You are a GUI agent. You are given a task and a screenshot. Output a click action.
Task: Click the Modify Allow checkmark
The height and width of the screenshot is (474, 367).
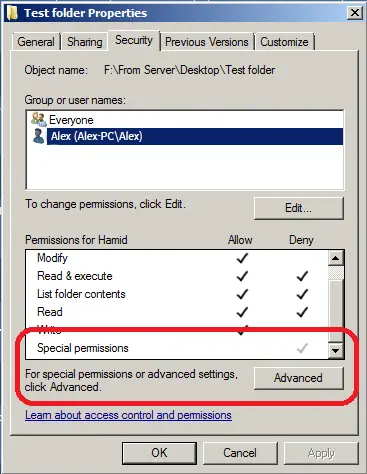242,258
